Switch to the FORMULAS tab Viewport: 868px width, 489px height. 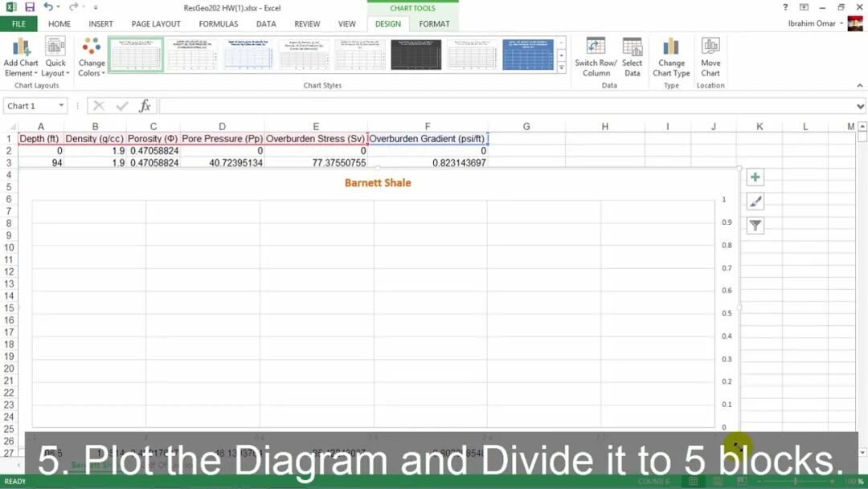[x=218, y=24]
